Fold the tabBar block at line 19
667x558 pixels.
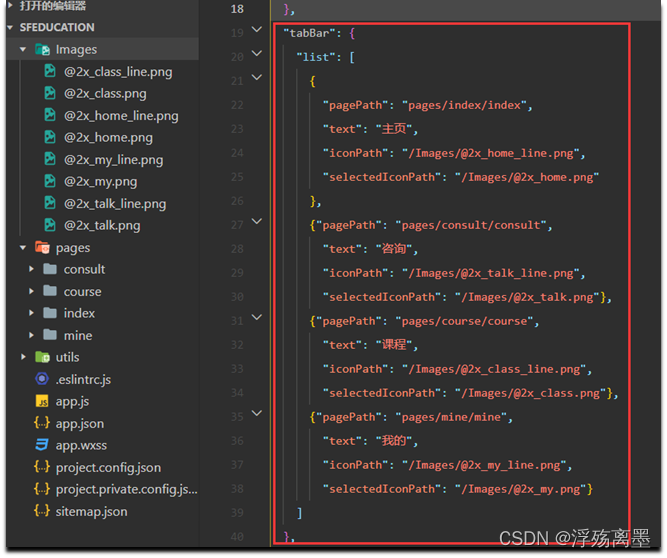(x=257, y=29)
